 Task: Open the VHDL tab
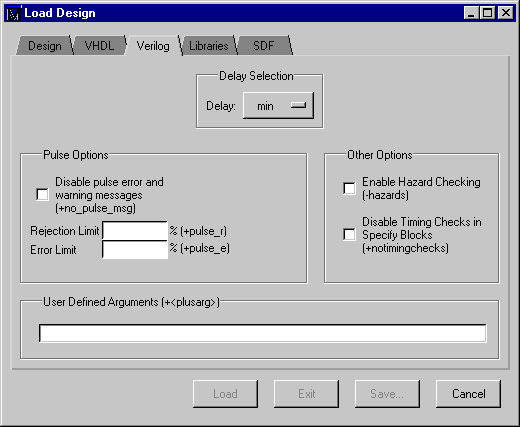tap(99, 46)
